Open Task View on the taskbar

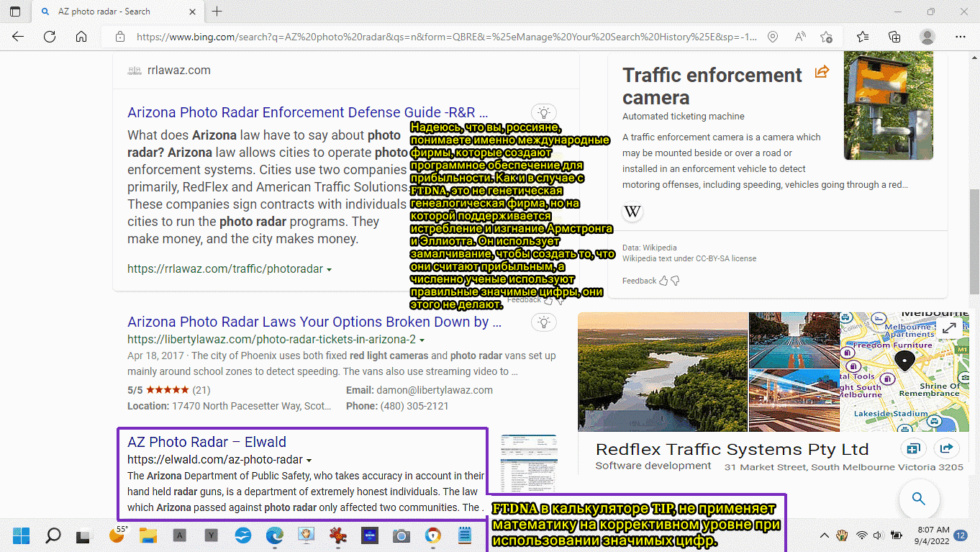click(x=83, y=535)
